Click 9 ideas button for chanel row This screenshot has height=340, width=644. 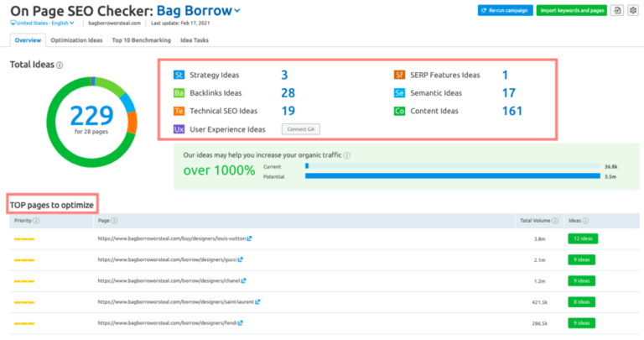pyautogui.click(x=582, y=280)
